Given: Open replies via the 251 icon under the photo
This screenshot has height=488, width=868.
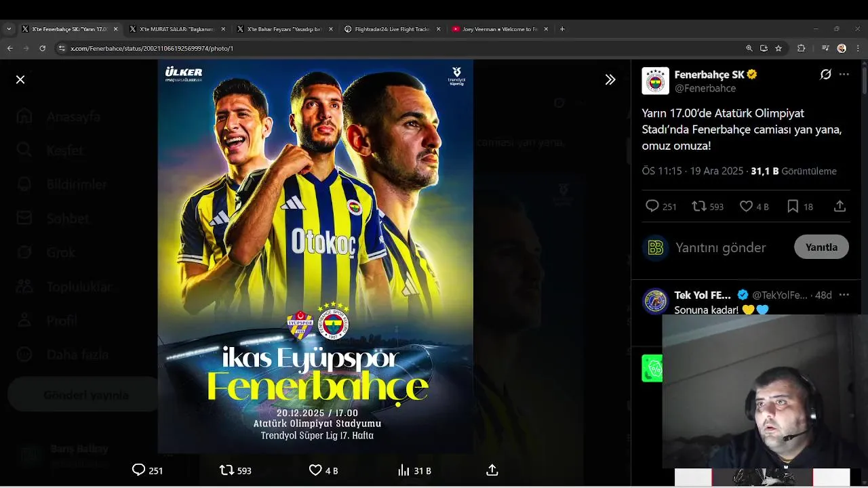Looking at the screenshot, I should click(147, 470).
